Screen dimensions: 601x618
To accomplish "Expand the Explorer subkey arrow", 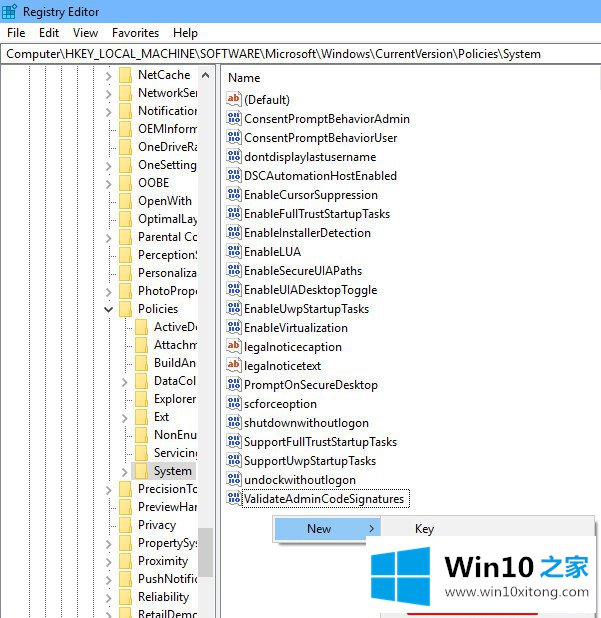I will 124,399.
